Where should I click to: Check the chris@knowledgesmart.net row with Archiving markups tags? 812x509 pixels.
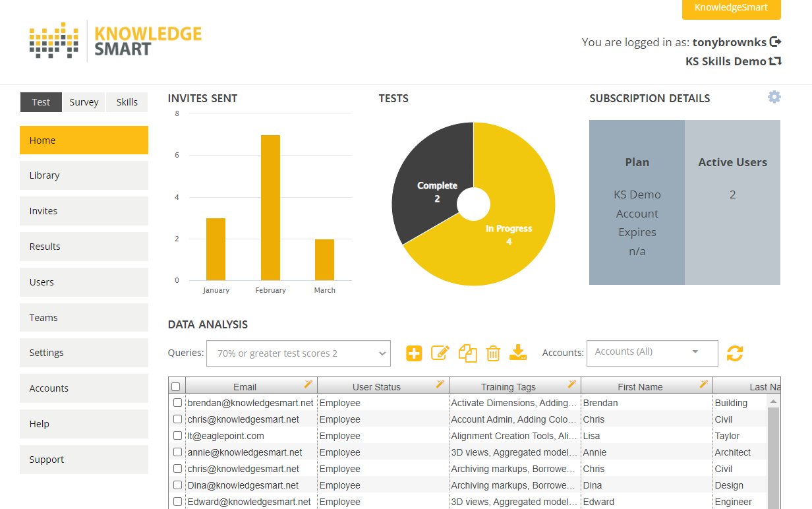177,469
